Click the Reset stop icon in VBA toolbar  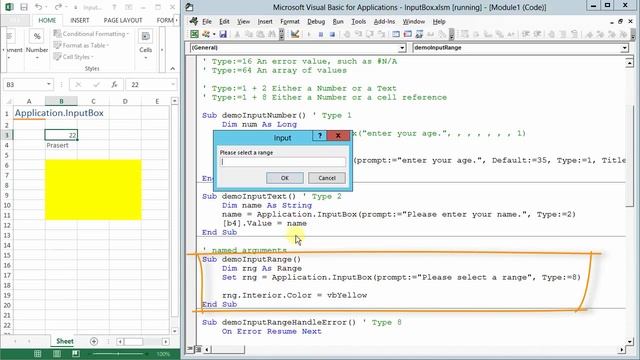332,35
